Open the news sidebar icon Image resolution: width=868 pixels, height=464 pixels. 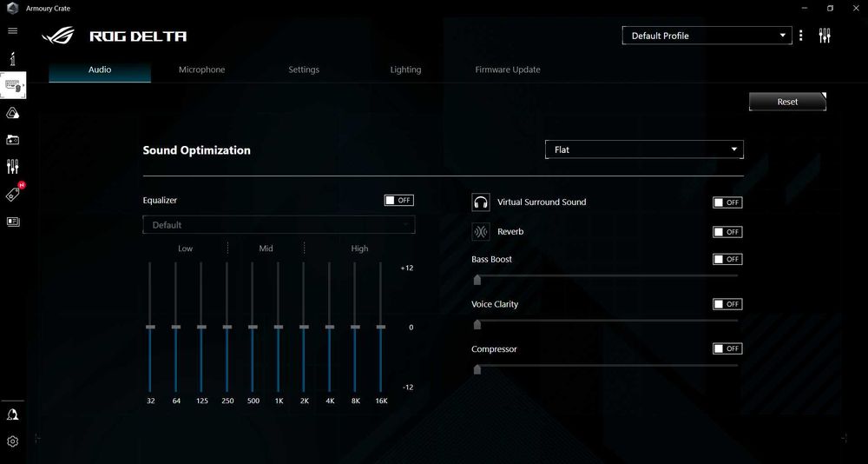coord(13,222)
